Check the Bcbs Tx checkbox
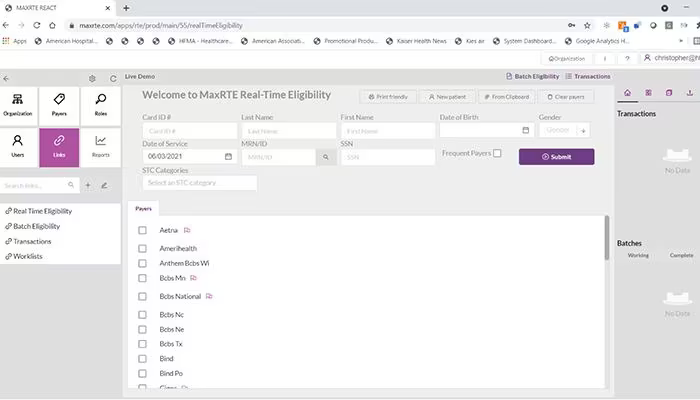This screenshot has height=400, width=700. pos(142,344)
